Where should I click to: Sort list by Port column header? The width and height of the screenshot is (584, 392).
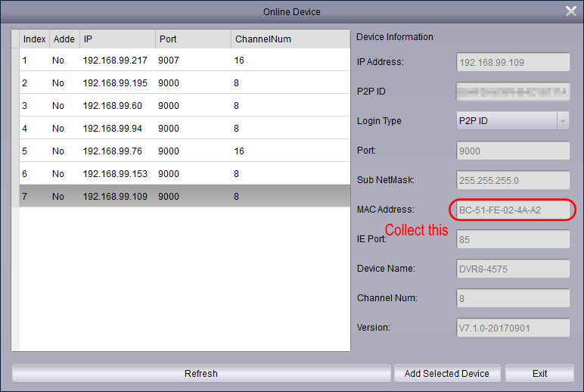(x=192, y=39)
